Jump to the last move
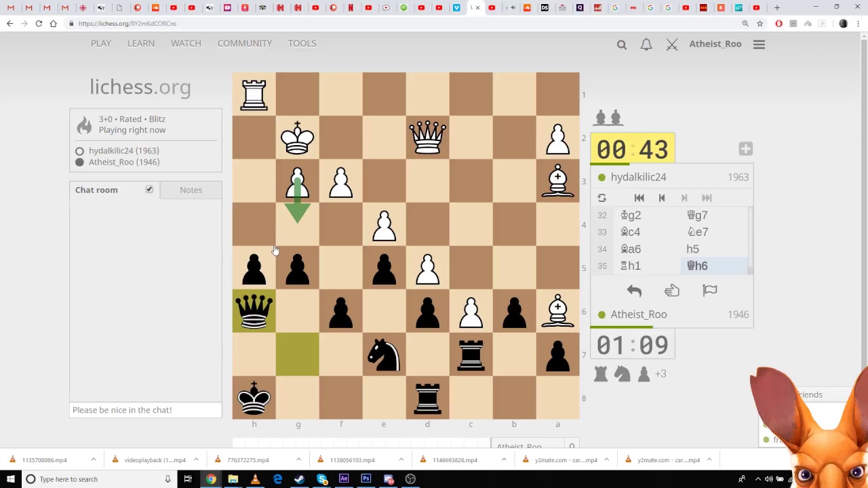Screen dimensions: 868x488 pos(707,198)
